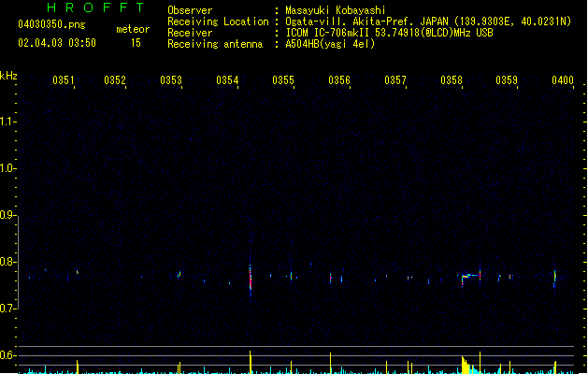Click the 0351 time marker
The height and width of the screenshot is (374, 588).
coord(63,79)
